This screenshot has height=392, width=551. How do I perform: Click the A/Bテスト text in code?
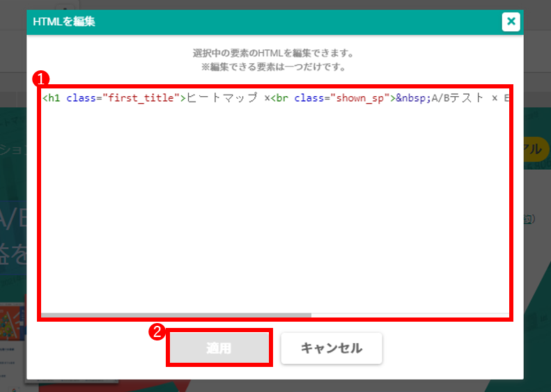click(x=458, y=98)
